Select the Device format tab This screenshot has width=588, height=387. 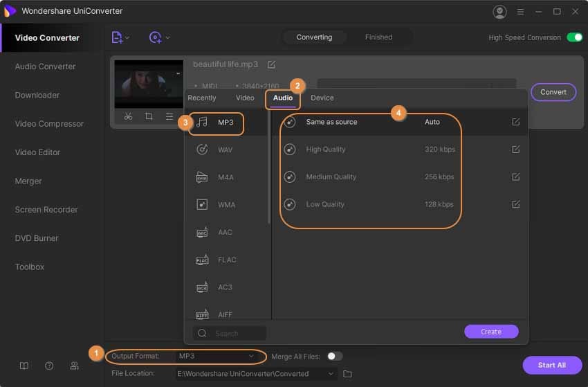322,98
